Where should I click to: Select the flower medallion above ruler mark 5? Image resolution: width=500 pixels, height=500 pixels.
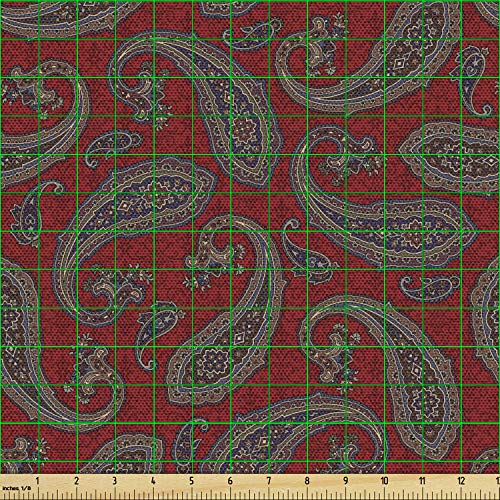[212, 359]
